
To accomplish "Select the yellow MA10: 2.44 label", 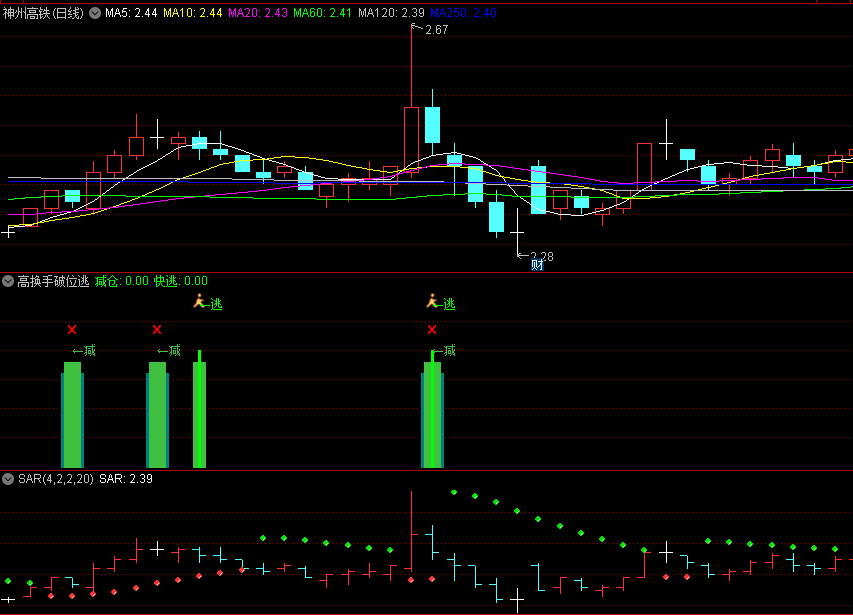I will 193,13.
